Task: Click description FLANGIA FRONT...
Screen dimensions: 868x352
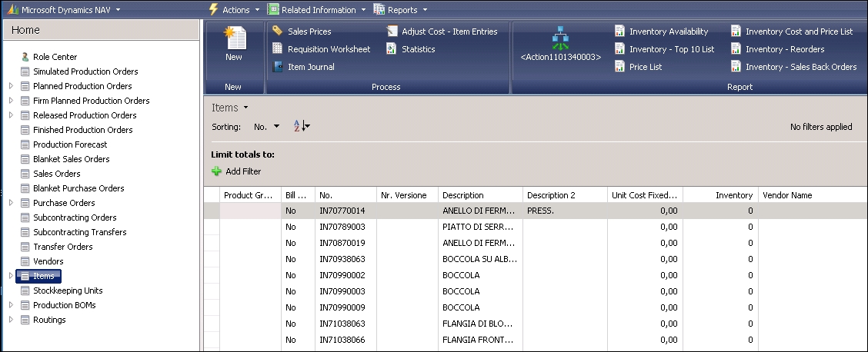Action: (x=478, y=340)
